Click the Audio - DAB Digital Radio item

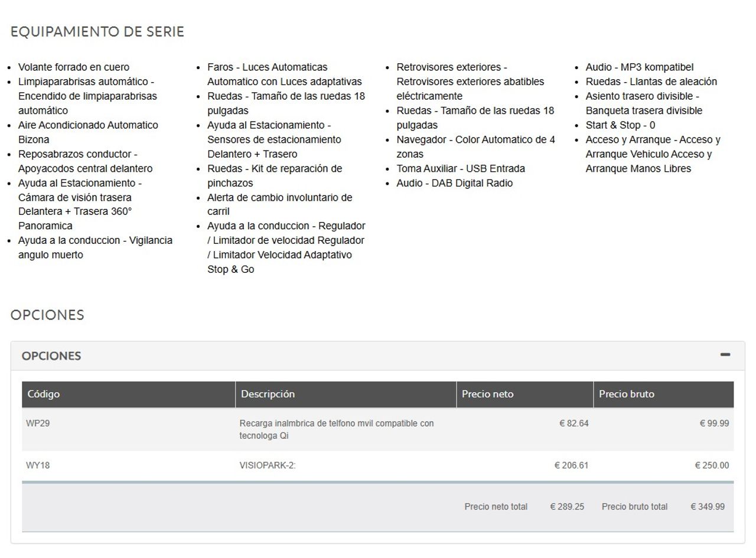(x=454, y=183)
